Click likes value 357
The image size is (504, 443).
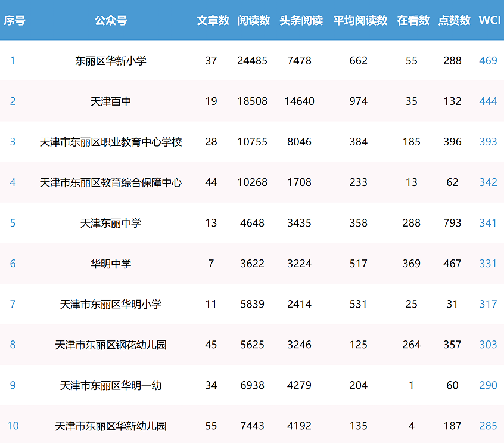point(452,345)
